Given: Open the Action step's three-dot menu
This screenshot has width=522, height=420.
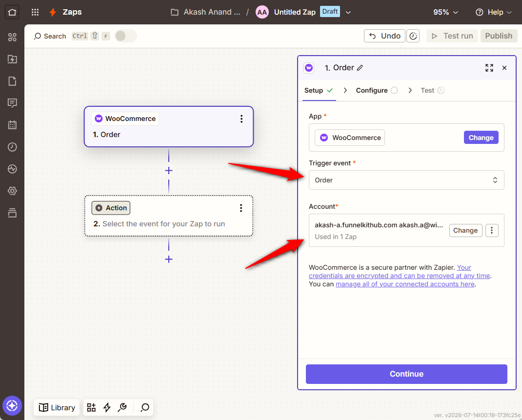Looking at the screenshot, I should coord(241,208).
